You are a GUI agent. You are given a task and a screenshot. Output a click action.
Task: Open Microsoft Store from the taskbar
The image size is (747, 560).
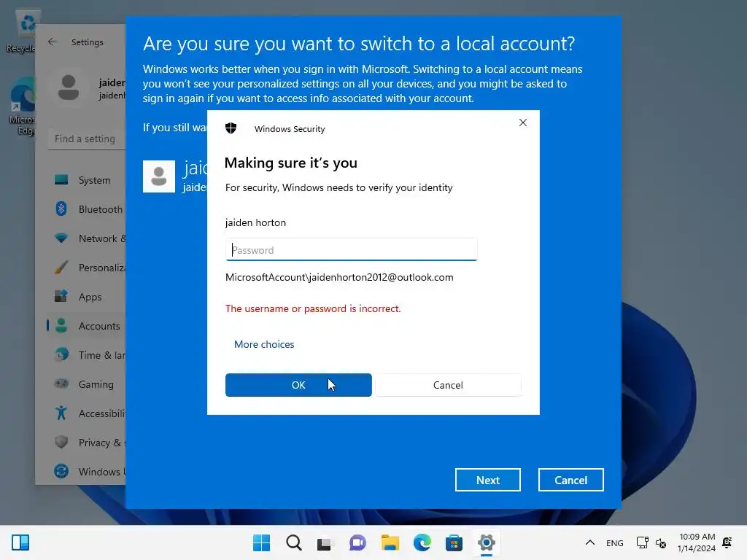454,542
